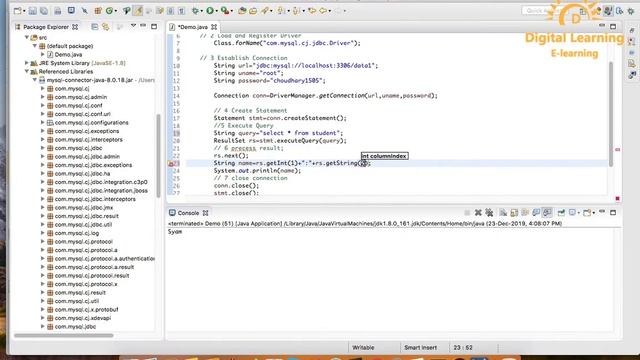
Task: Click the Next Annotation toolbar icon
Action: point(281,11)
